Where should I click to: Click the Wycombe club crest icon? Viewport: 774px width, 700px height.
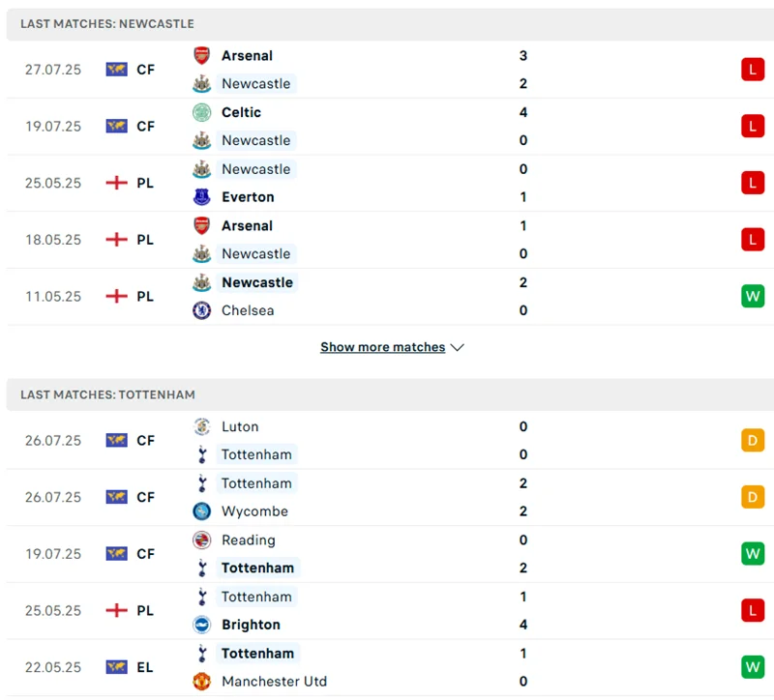pos(201,511)
